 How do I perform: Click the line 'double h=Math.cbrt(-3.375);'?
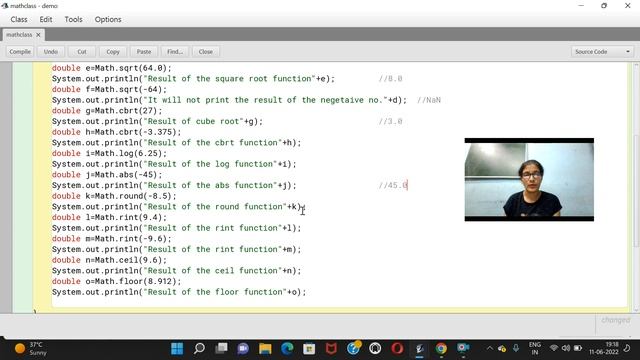tap(116, 132)
